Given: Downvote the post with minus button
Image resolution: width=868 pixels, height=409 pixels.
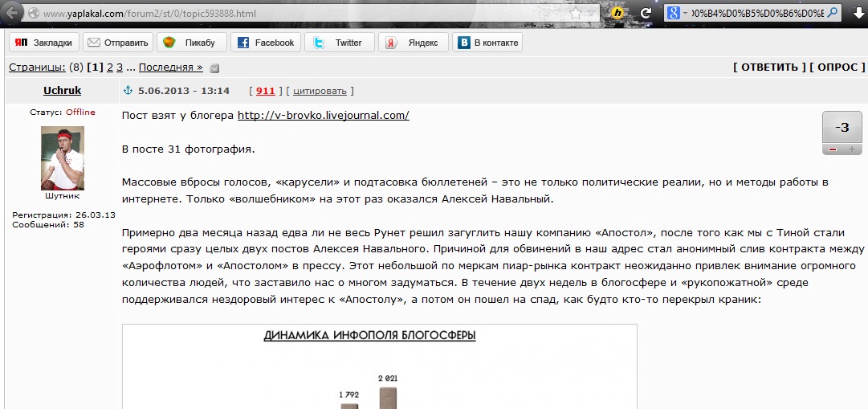Looking at the screenshot, I should (x=833, y=149).
